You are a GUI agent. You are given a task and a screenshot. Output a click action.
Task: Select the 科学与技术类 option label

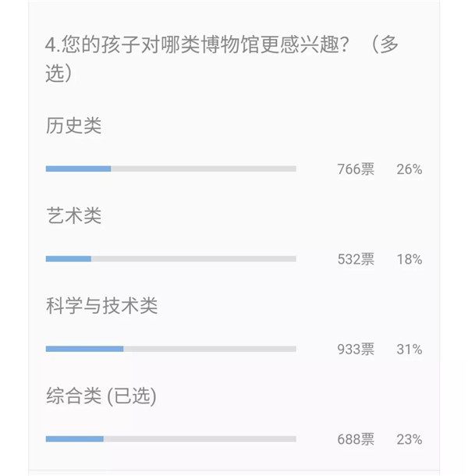(x=101, y=305)
